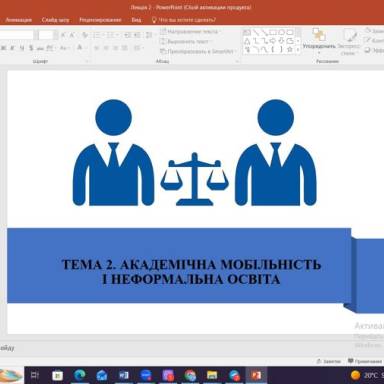Open the Слайд-шоу ribbon tab

(55, 20)
